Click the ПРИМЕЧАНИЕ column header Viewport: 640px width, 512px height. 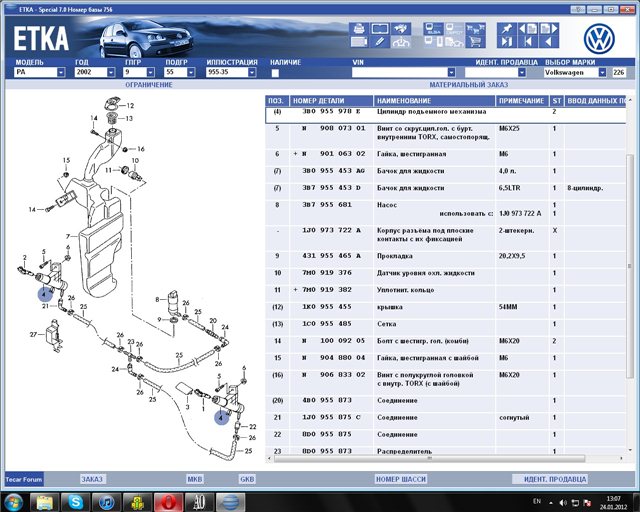click(x=522, y=101)
